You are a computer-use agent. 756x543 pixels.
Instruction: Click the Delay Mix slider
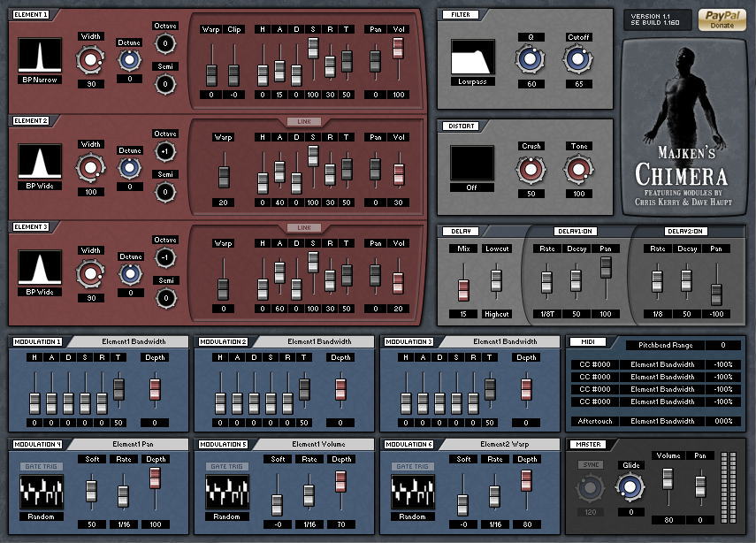coord(463,283)
